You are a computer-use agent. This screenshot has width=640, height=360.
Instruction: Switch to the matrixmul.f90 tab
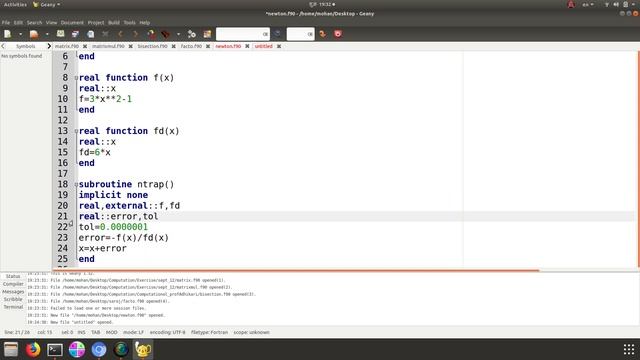click(108, 47)
